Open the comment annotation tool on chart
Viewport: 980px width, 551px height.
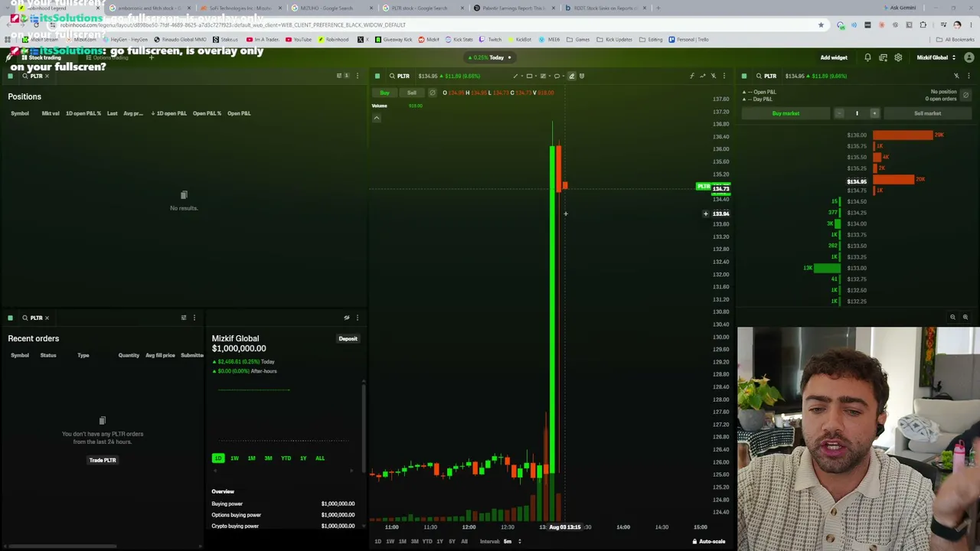pyautogui.click(x=557, y=76)
